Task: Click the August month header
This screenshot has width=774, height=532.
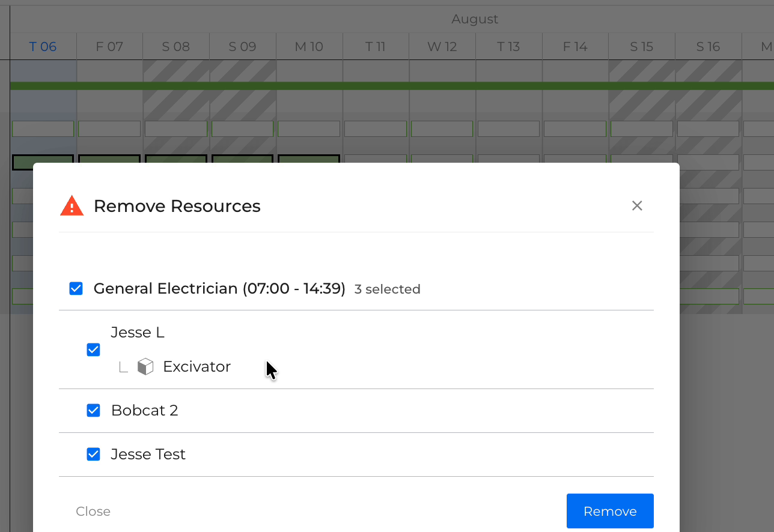Action: click(475, 19)
